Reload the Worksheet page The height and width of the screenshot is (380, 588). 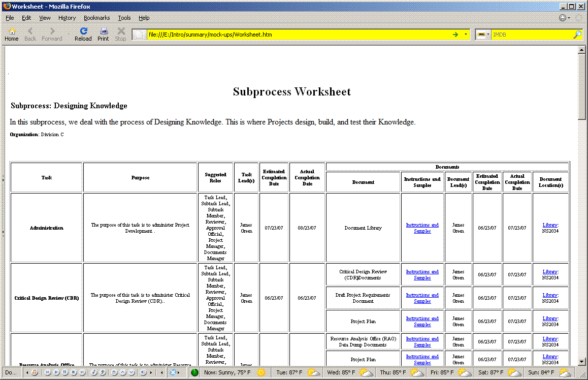tap(83, 34)
